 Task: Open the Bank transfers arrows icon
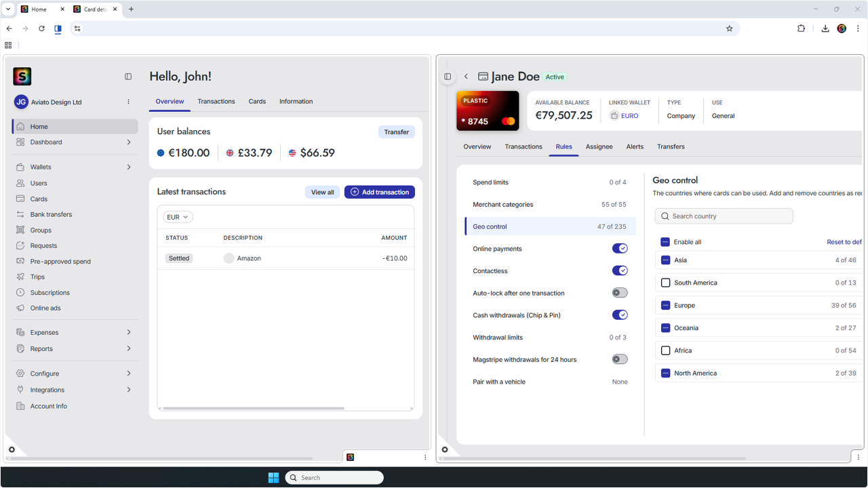coord(20,214)
